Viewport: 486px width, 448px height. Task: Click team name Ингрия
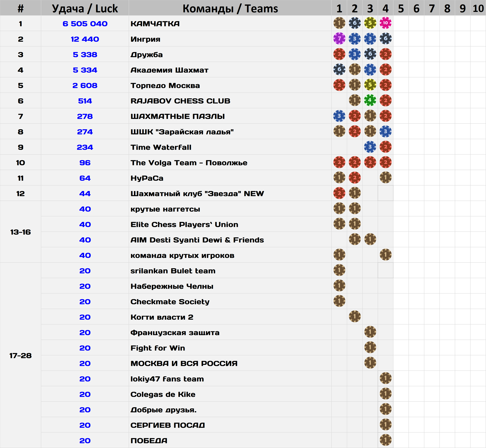145,39
